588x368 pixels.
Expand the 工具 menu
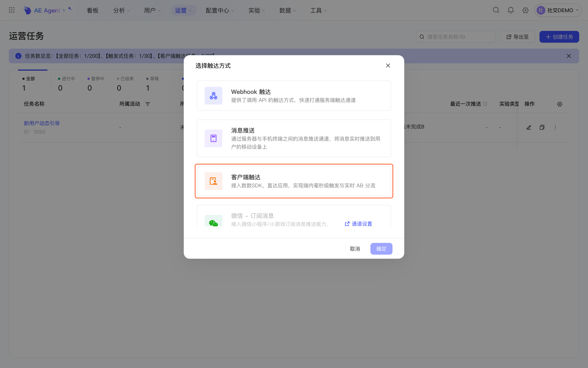tap(318, 10)
